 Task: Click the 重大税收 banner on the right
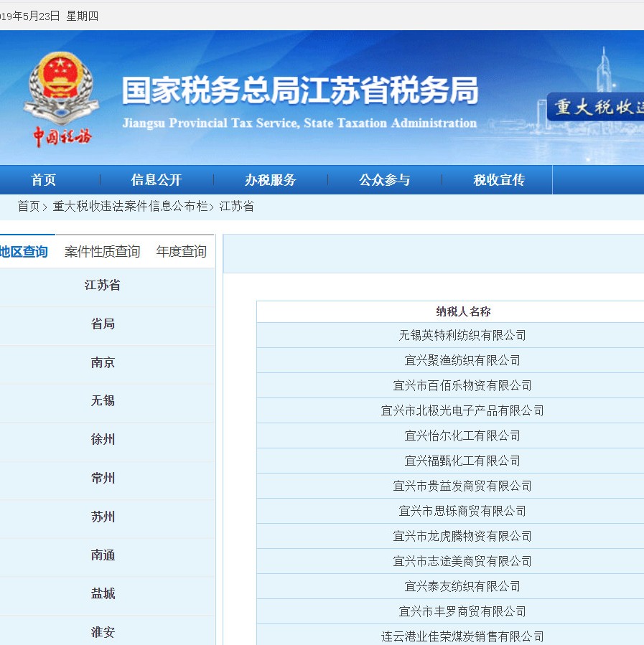(596, 107)
